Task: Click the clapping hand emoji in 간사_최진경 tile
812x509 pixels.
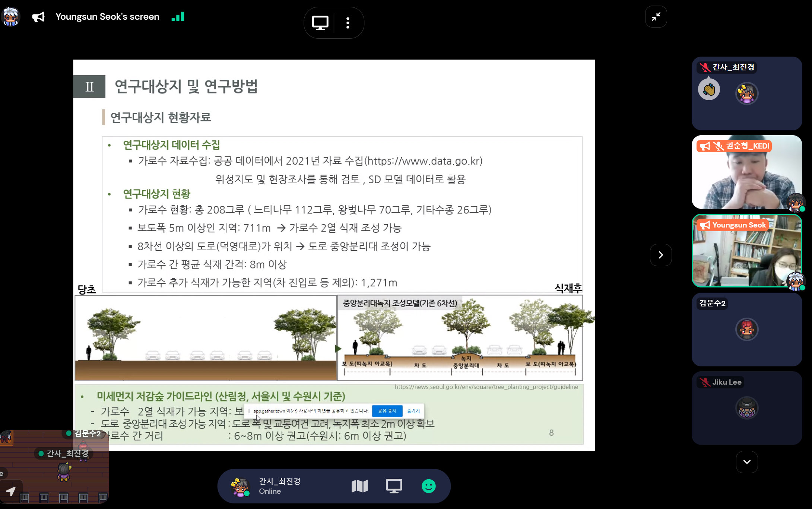Action: pyautogui.click(x=709, y=90)
